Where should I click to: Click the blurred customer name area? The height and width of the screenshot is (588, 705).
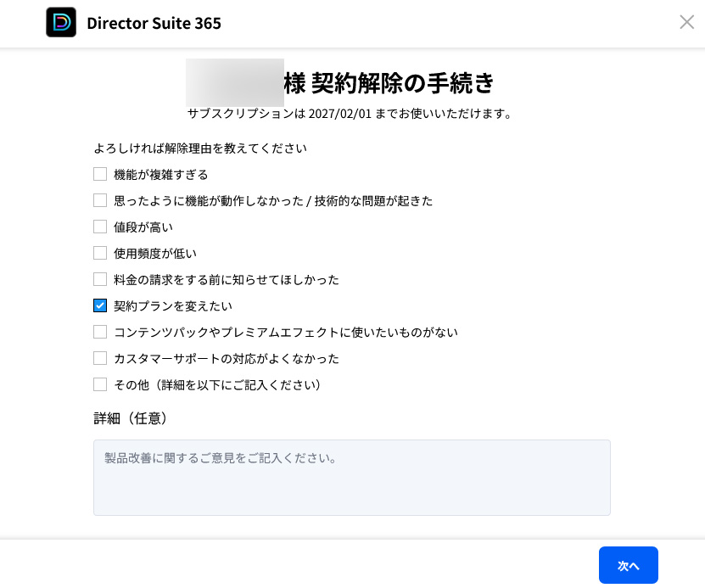[x=234, y=83]
